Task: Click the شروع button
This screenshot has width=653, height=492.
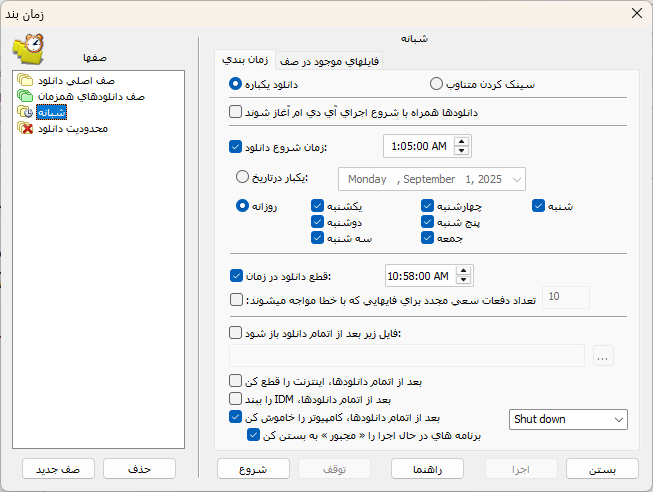Action: [x=253, y=469]
